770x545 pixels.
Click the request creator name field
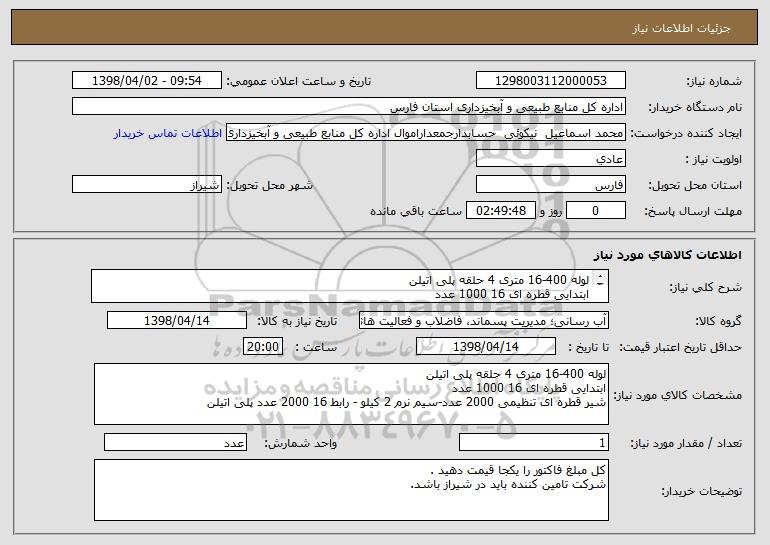pyautogui.click(x=426, y=133)
